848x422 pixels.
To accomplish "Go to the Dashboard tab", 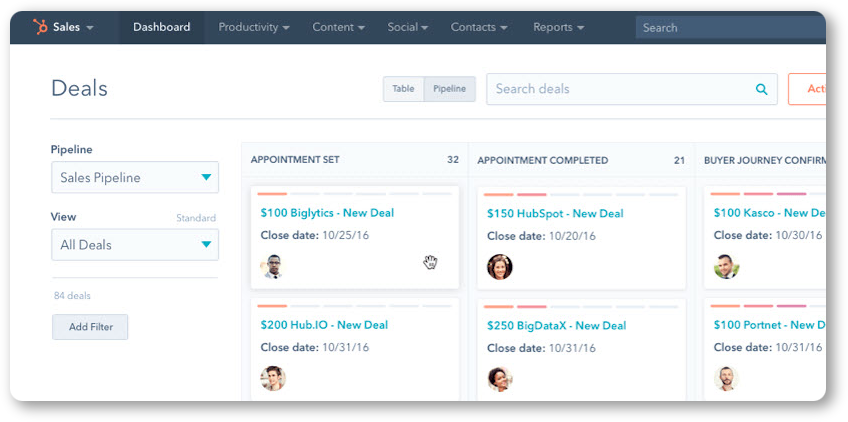I will [162, 27].
